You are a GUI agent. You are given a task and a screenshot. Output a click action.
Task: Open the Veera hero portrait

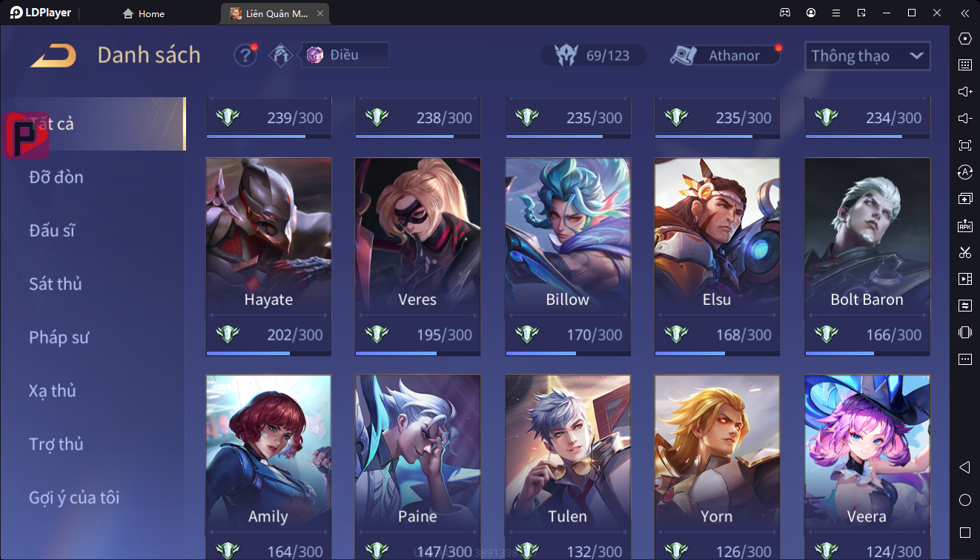click(867, 451)
